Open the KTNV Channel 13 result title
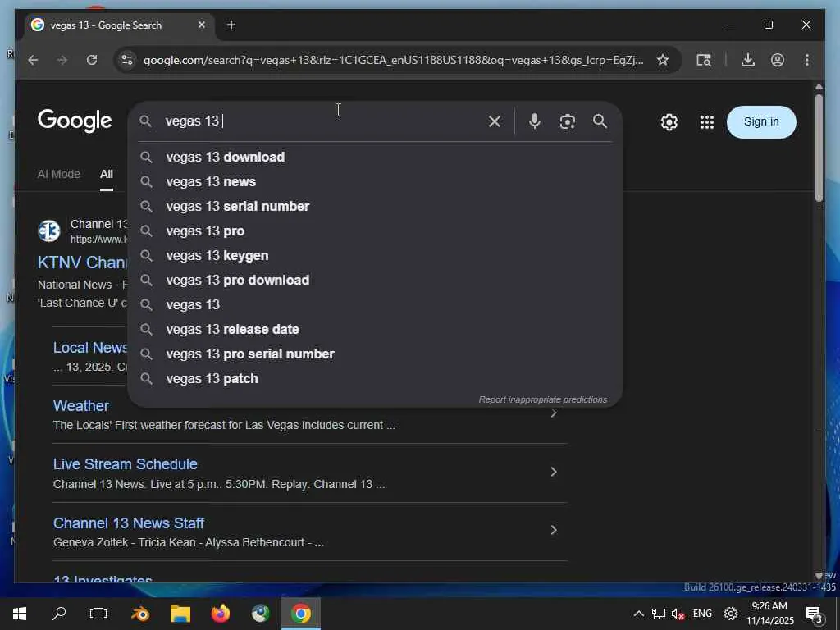 click(82, 262)
